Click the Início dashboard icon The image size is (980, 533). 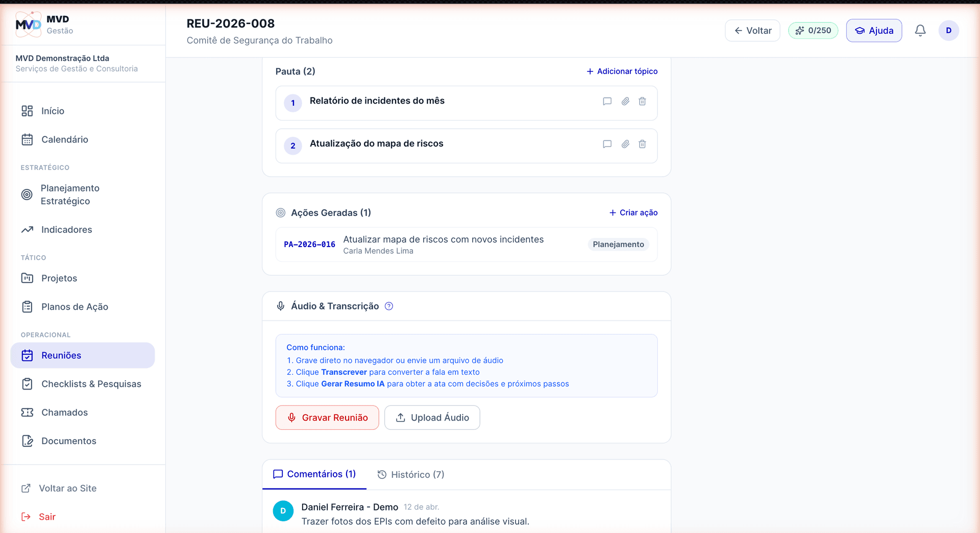click(x=27, y=111)
